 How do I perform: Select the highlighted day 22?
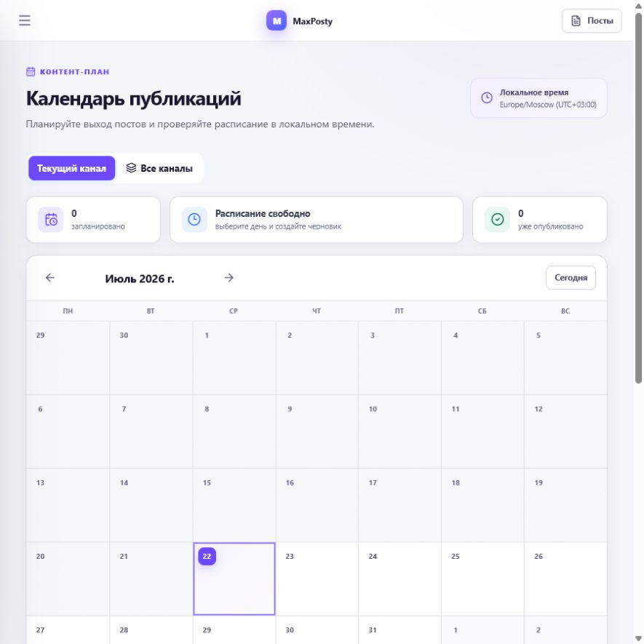click(234, 579)
